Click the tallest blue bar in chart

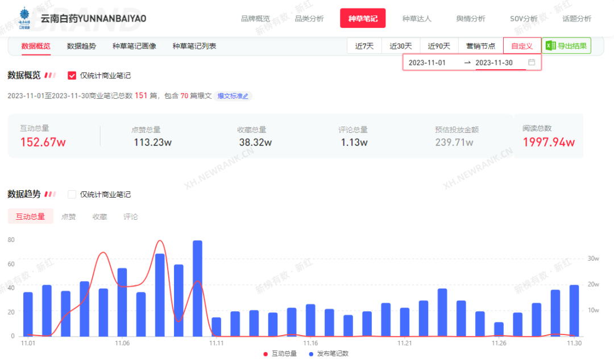click(x=198, y=288)
